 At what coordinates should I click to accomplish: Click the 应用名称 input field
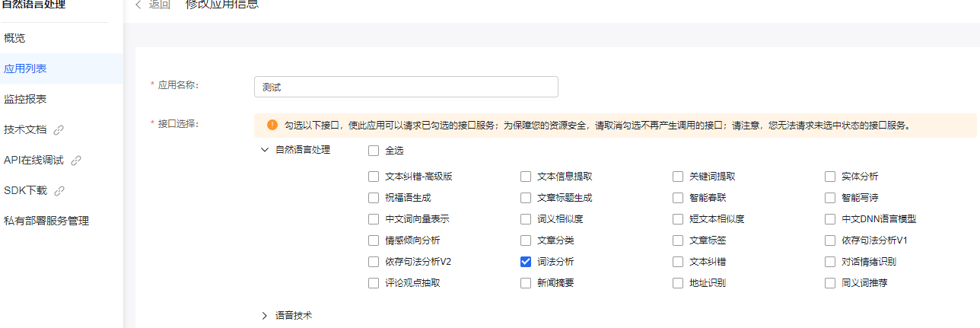(406, 87)
